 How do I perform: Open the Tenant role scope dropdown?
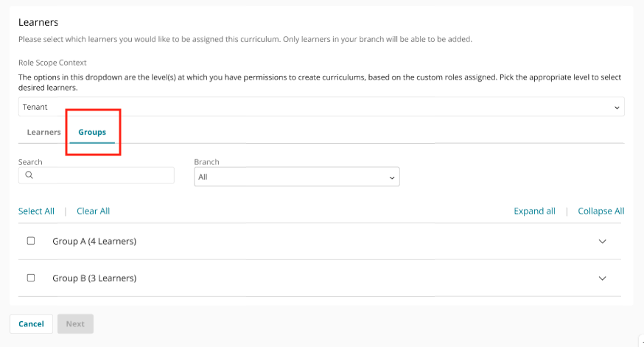coord(321,107)
